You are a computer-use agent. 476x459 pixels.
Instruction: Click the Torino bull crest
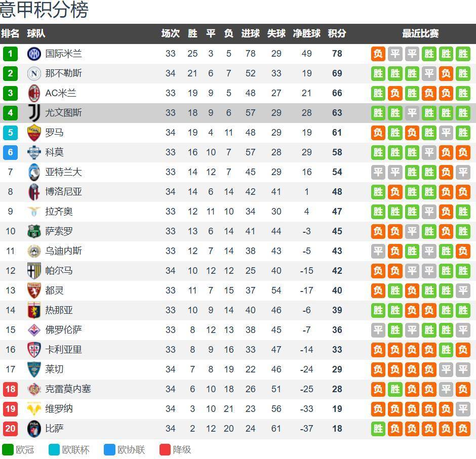coord(34,290)
